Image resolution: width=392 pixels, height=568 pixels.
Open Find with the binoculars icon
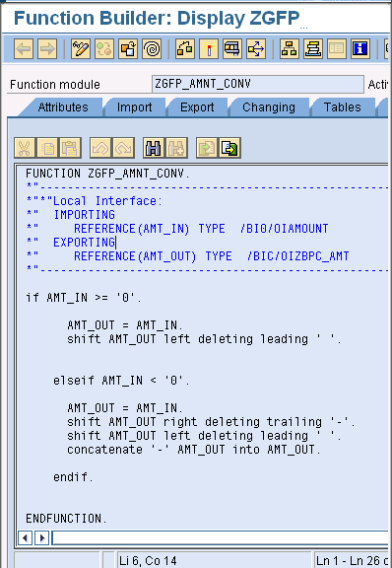[x=154, y=148]
